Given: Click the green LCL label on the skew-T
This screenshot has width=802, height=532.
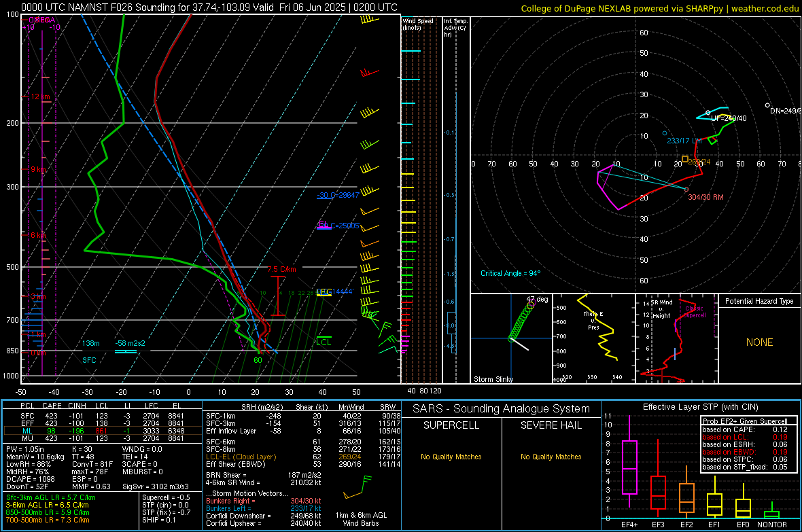Looking at the screenshot, I should pyautogui.click(x=324, y=342).
